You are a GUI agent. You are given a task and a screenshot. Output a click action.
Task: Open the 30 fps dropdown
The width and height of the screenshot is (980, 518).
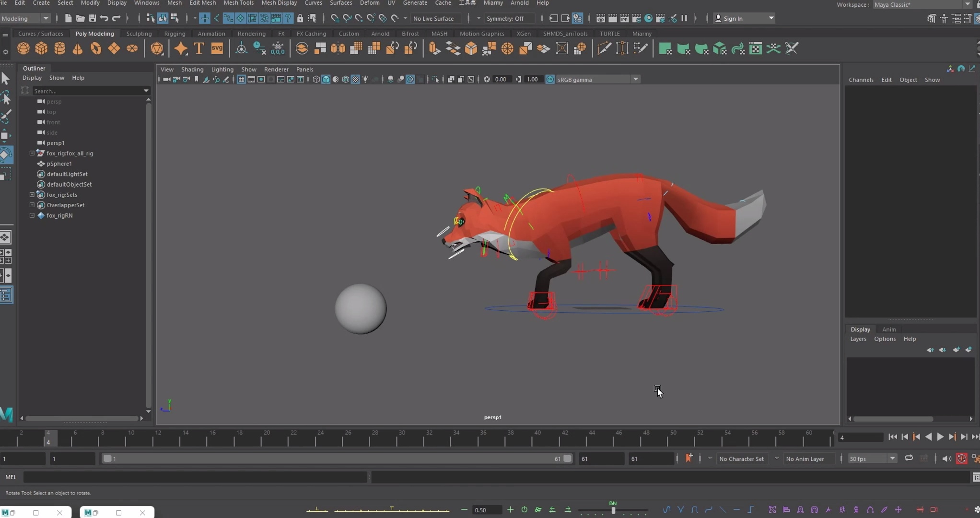pyautogui.click(x=892, y=459)
